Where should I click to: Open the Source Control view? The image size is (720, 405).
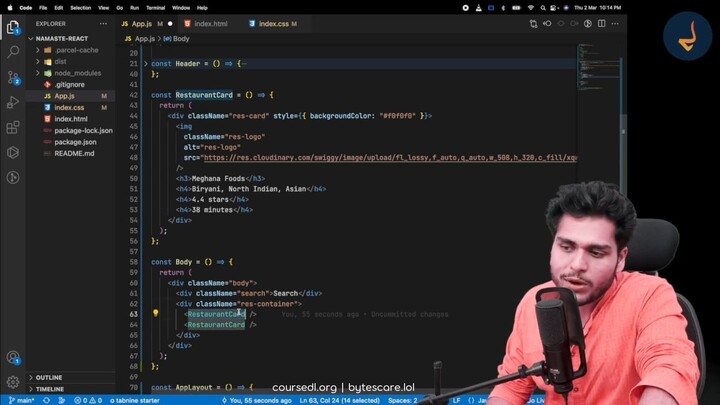coord(13,76)
